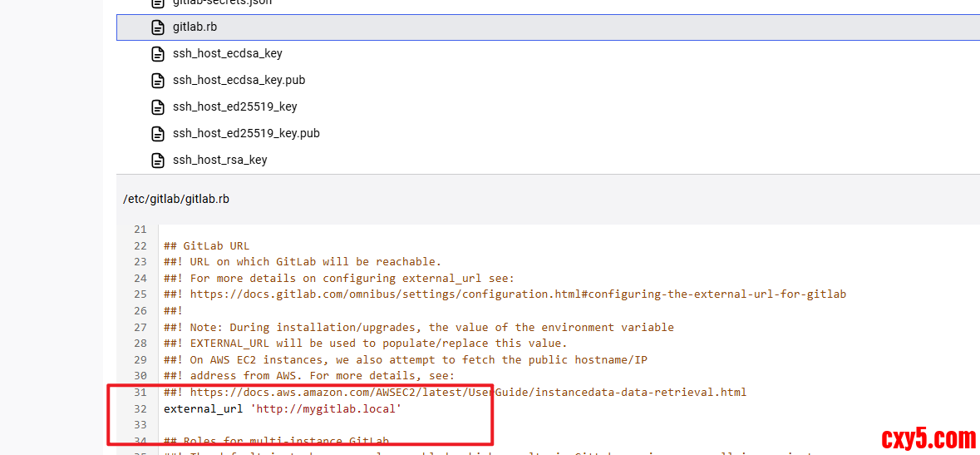Select the ssh_host_rsa_key file
The height and width of the screenshot is (455, 980).
(219, 161)
